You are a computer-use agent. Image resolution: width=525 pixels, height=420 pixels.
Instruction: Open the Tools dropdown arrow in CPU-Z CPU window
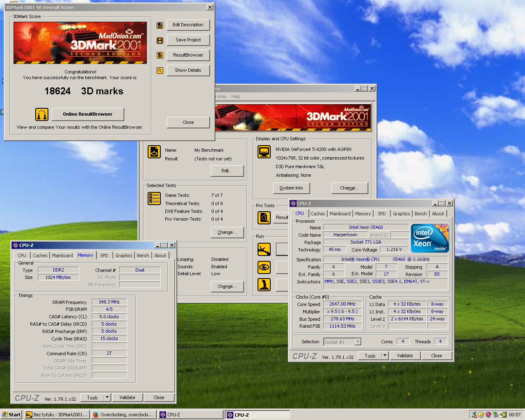tap(385, 356)
